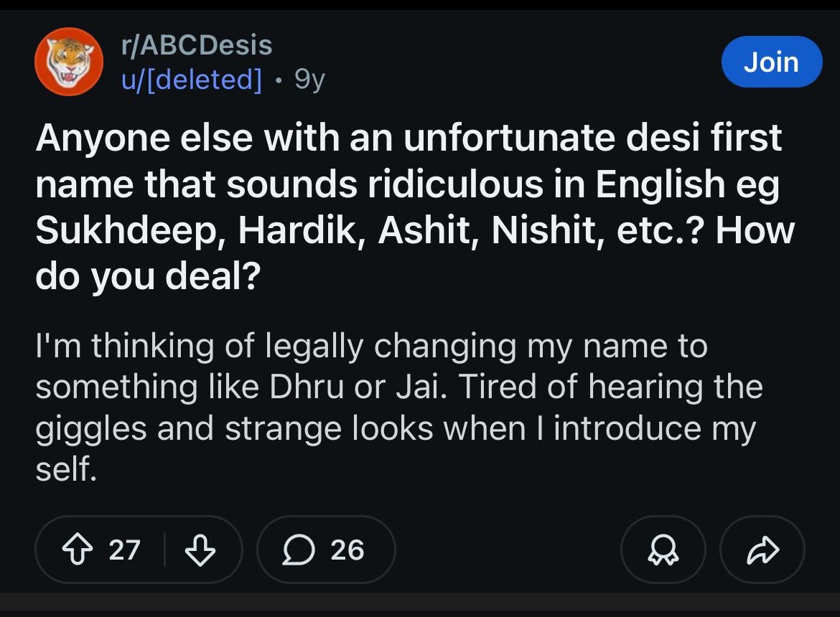Give an award using the ribbon icon
This screenshot has width=840, height=617.
663,550
